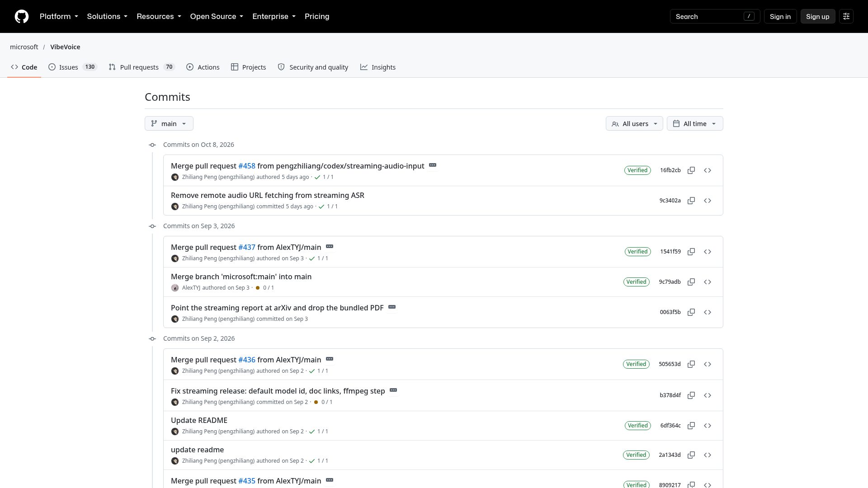This screenshot has height=488, width=868.
Task: Open the Insights tab
Action: [378, 67]
